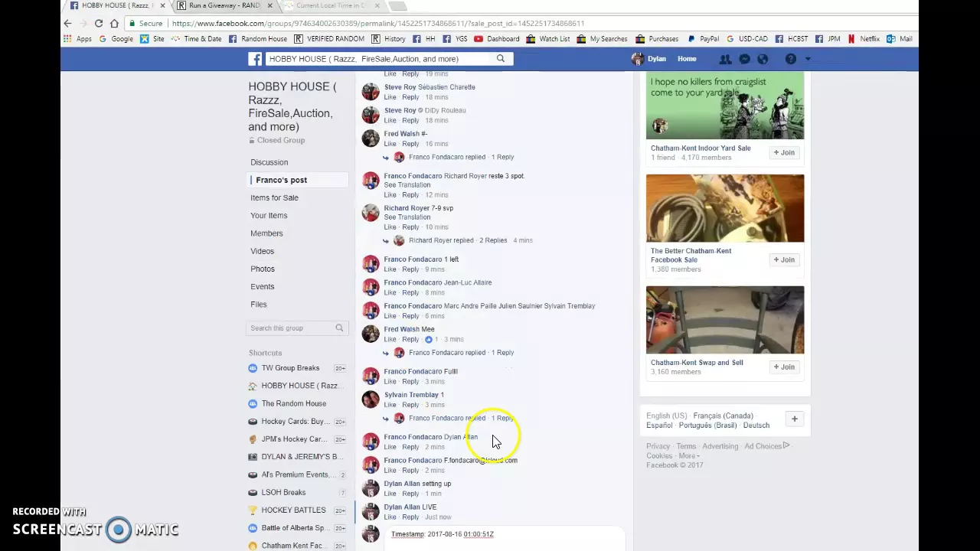Open Friend Requests icon in header

(725, 59)
